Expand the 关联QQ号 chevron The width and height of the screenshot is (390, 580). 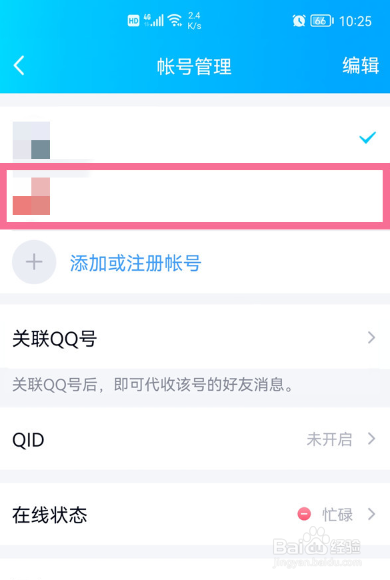point(371,337)
